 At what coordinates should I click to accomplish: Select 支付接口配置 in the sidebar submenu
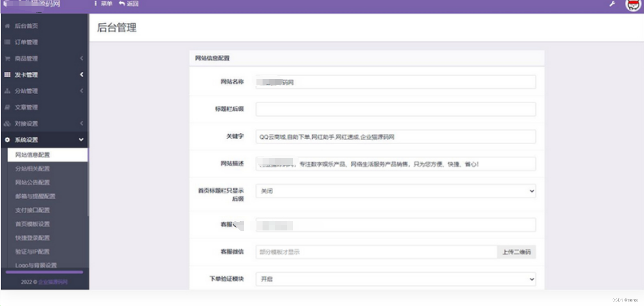pyautogui.click(x=32, y=210)
